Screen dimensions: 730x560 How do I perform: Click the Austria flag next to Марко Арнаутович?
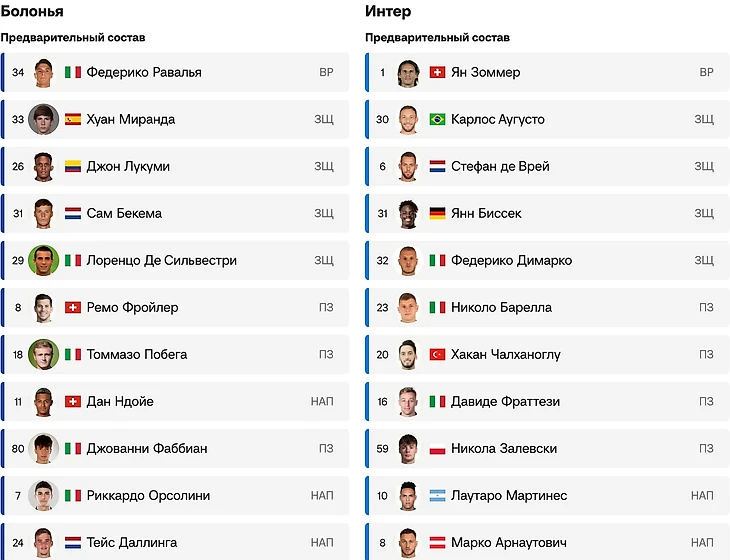437,542
